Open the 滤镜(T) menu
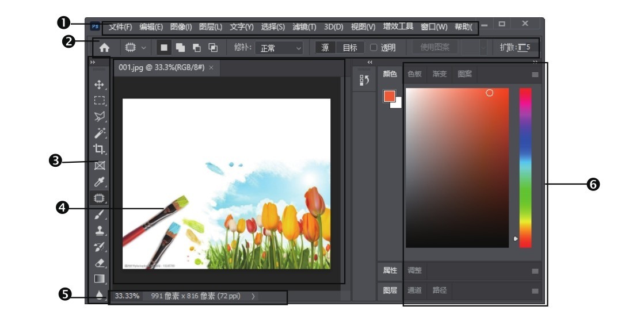Viewport: 644px width, 310px height. (304, 26)
